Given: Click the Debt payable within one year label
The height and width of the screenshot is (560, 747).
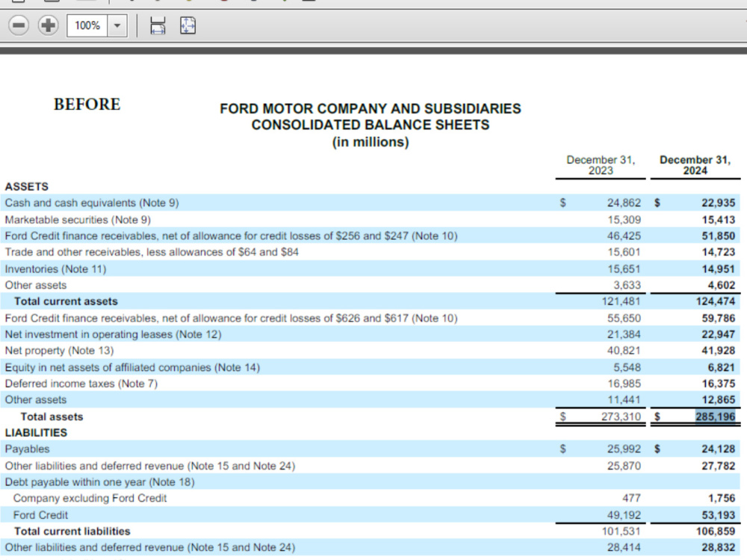Looking at the screenshot, I should 99,482.
